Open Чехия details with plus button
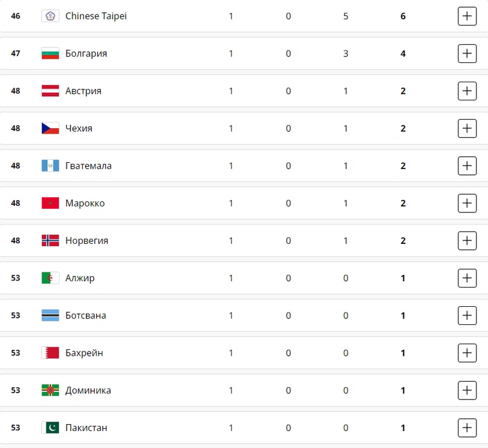The width and height of the screenshot is (488, 448). pyautogui.click(x=467, y=128)
